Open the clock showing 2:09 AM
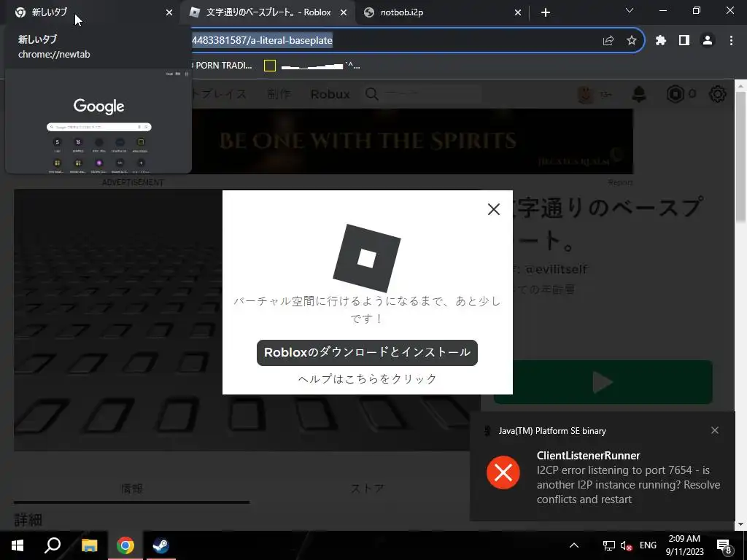This screenshot has width=747, height=560. (x=684, y=545)
